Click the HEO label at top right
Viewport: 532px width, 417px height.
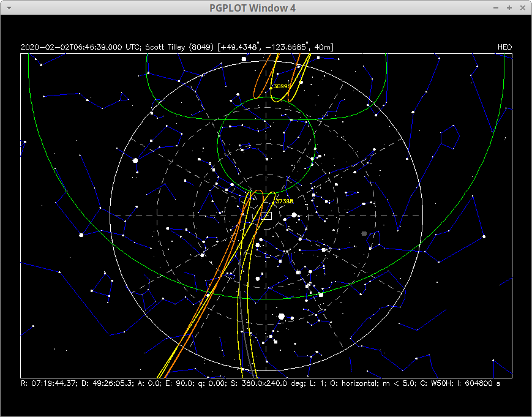click(x=504, y=47)
